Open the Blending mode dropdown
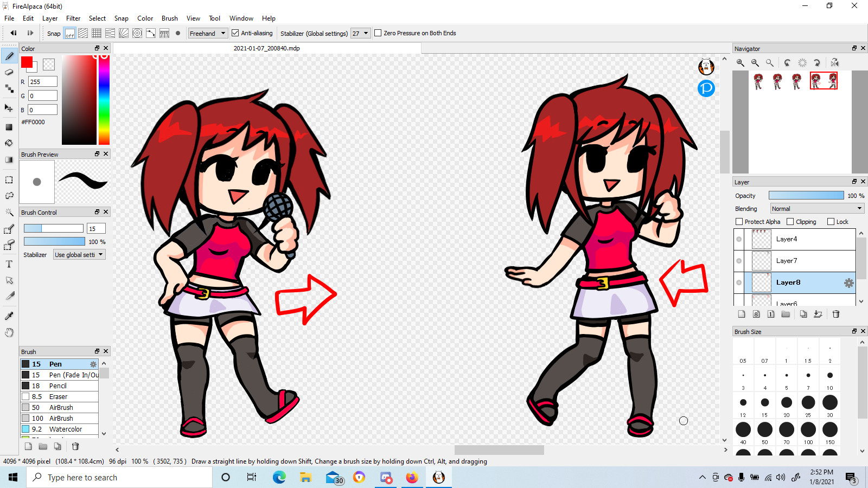868x488 pixels. pyautogui.click(x=816, y=209)
